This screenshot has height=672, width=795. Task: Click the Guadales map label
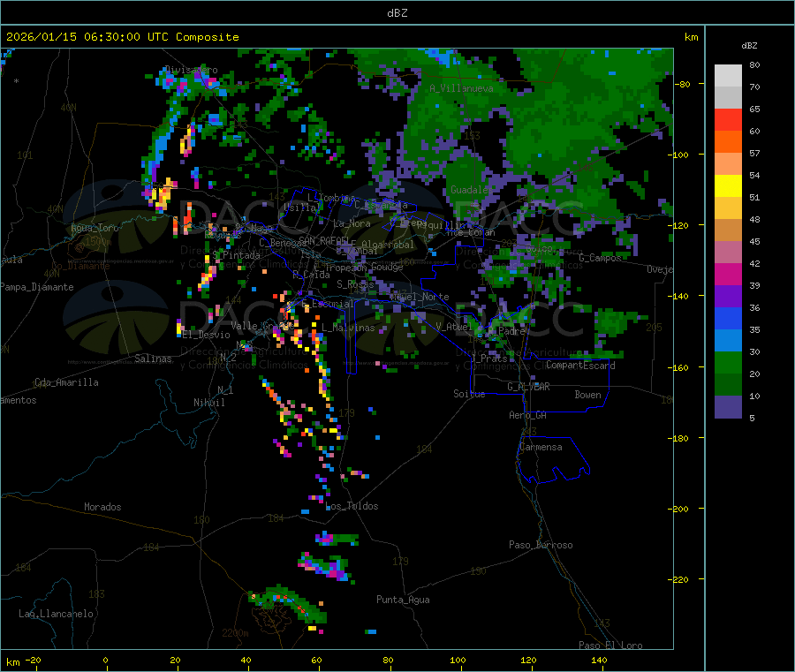tap(470, 190)
